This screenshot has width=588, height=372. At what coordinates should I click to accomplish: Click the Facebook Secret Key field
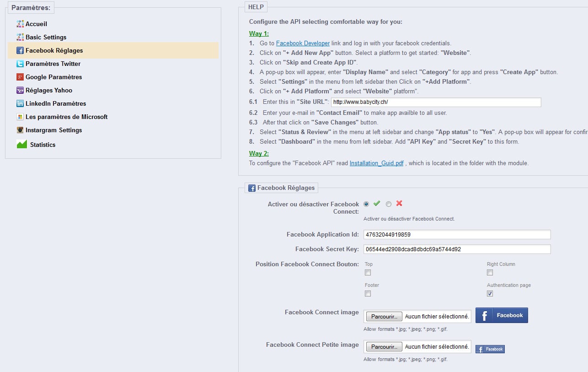pos(457,249)
